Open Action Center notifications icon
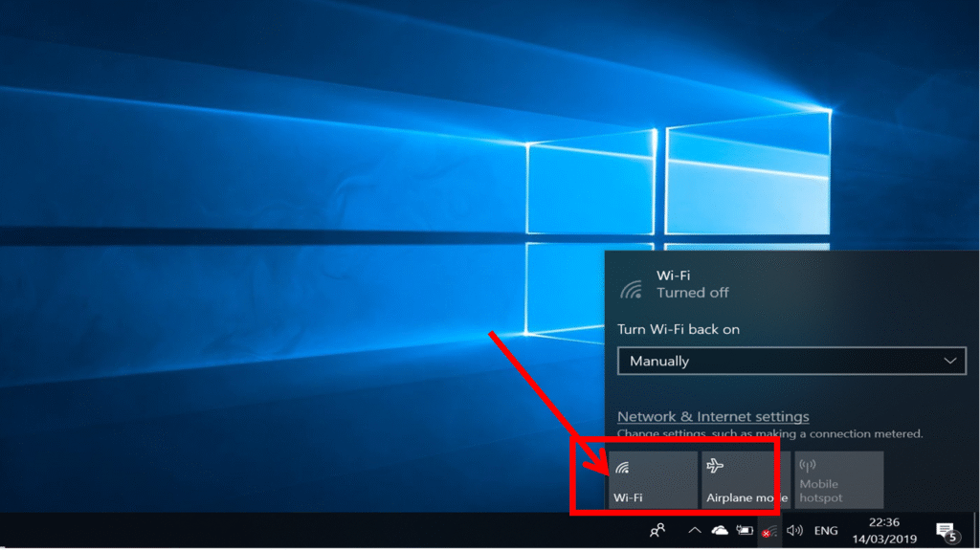Screen dimensions: 980x551 pos(947,530)
